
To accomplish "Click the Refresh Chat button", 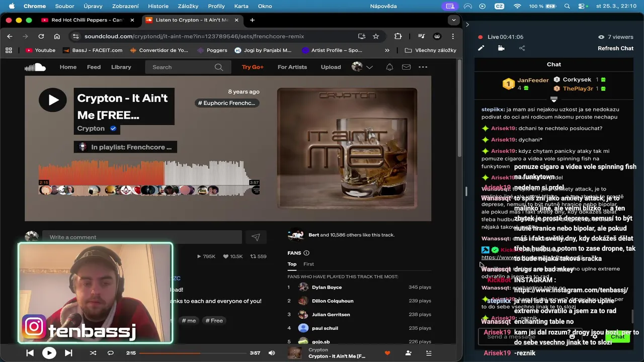I will [x=615, y=48].
